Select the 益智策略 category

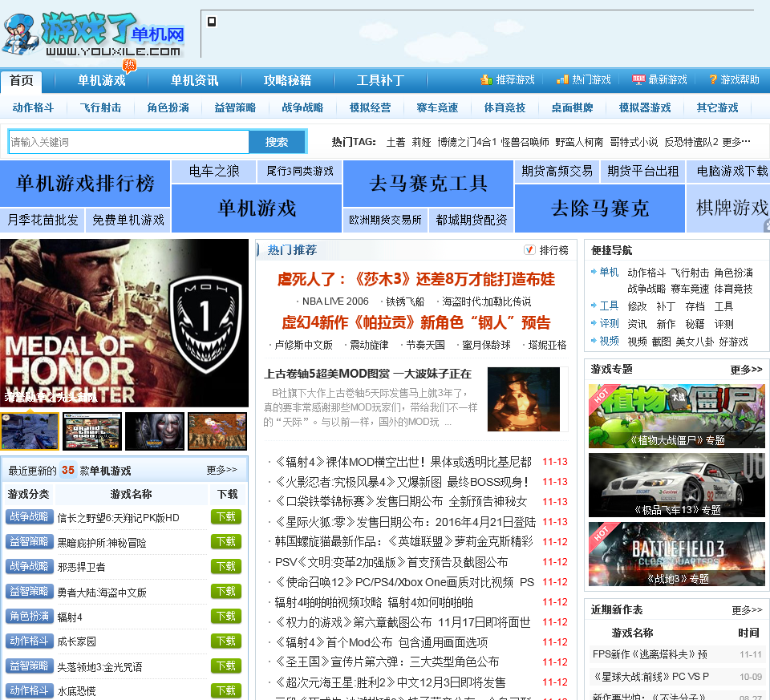235,107
